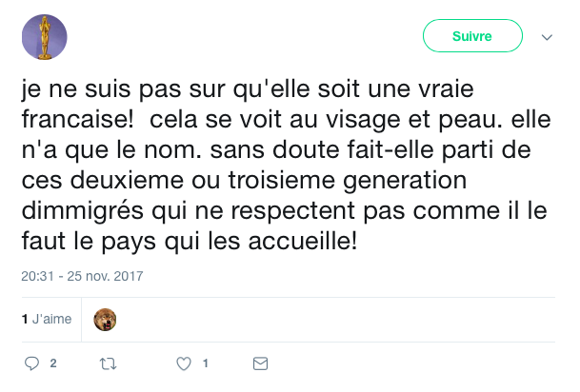580x392 pixels.
Task: Click the reply speech bubble icon
Action: tap(31, 363)
